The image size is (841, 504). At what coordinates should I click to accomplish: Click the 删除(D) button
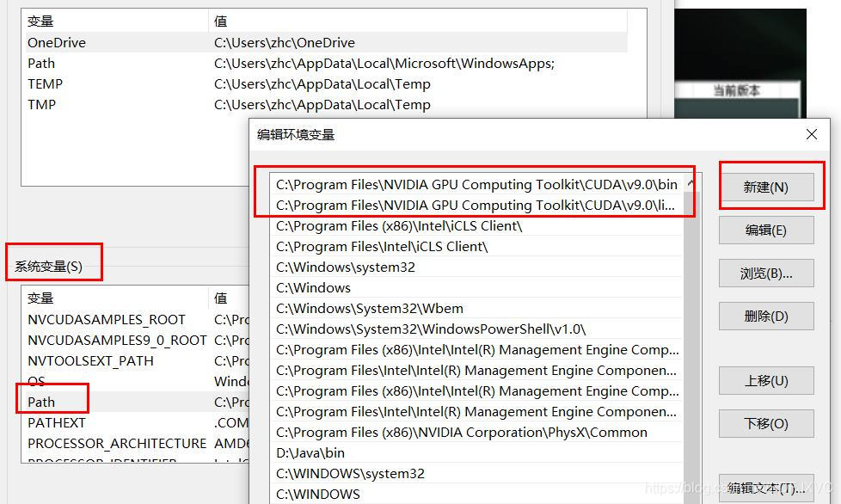(x=766, y=316)
